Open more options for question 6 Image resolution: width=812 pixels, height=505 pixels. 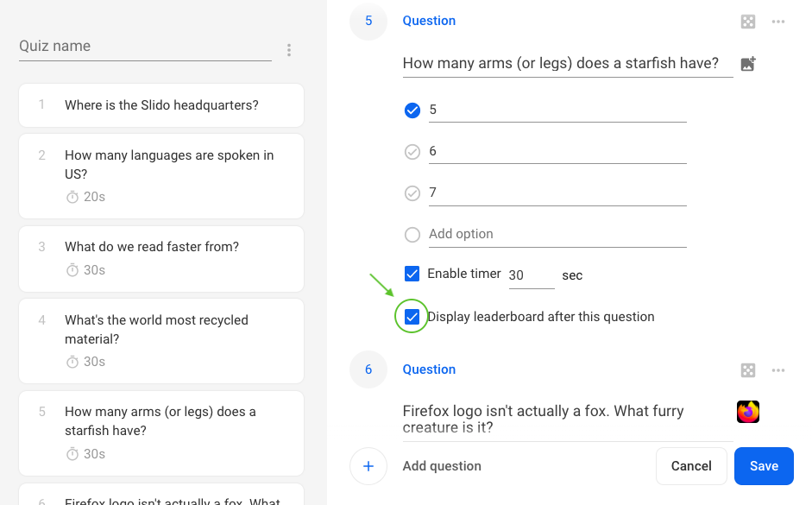777,370
